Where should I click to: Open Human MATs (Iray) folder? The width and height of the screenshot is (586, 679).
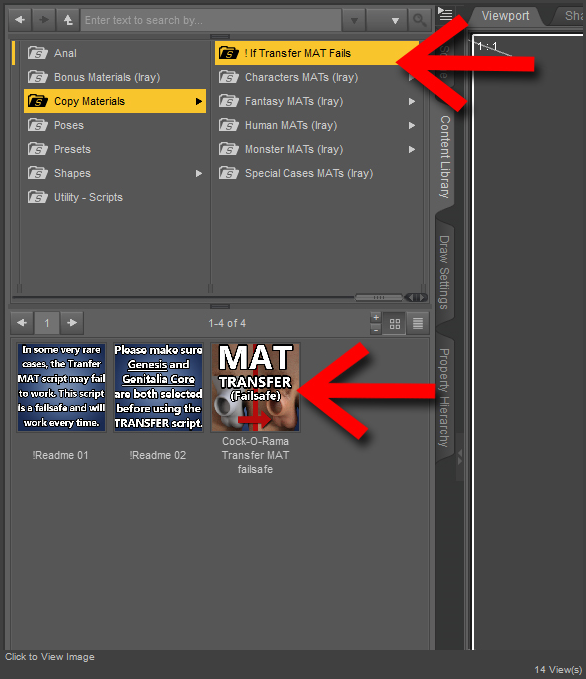(317, 125)
